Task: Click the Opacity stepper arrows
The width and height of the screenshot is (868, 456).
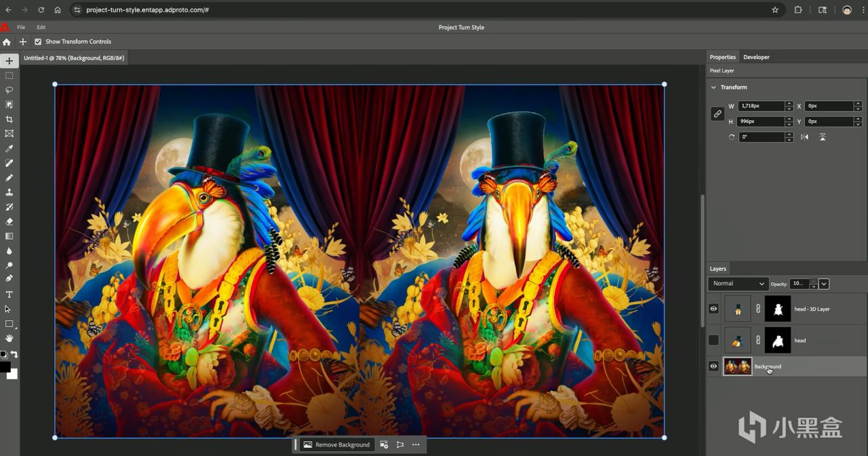Action: 813,284
